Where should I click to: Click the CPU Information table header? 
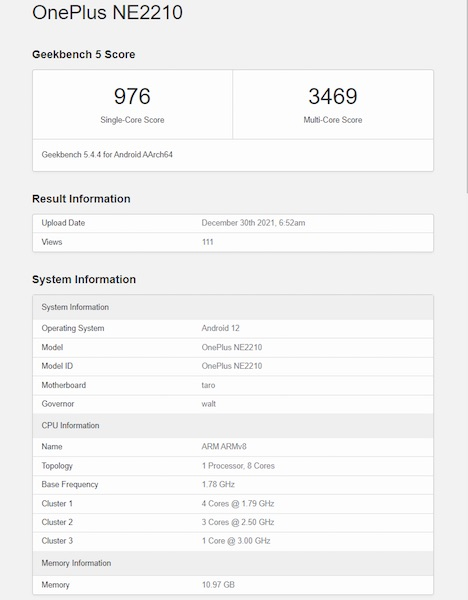tap(233, 426)
